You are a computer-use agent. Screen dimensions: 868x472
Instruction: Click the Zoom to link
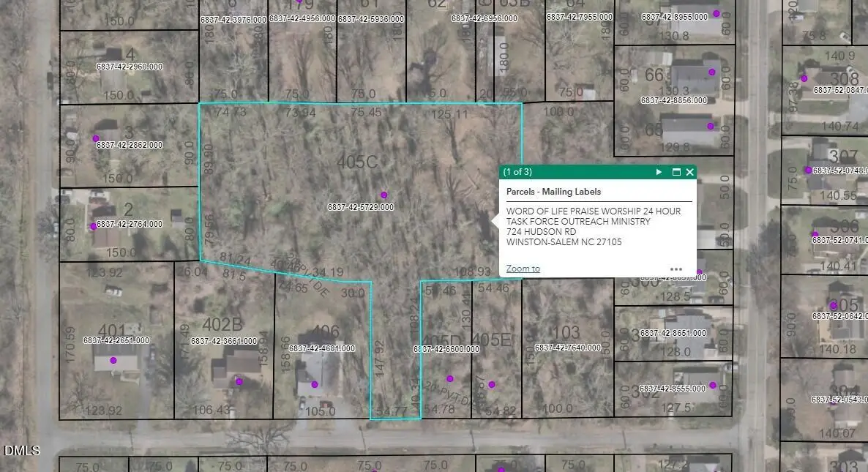523,269
